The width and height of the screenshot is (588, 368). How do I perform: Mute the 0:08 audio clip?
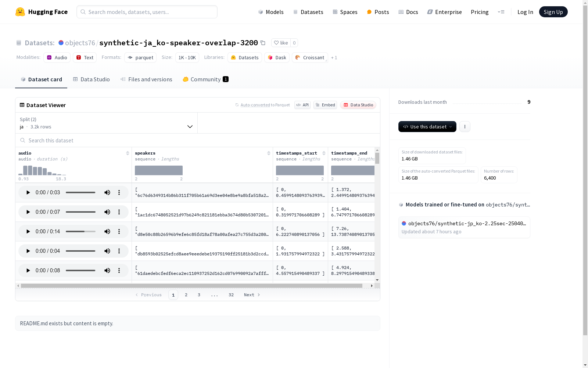click(x=107, y=270)
